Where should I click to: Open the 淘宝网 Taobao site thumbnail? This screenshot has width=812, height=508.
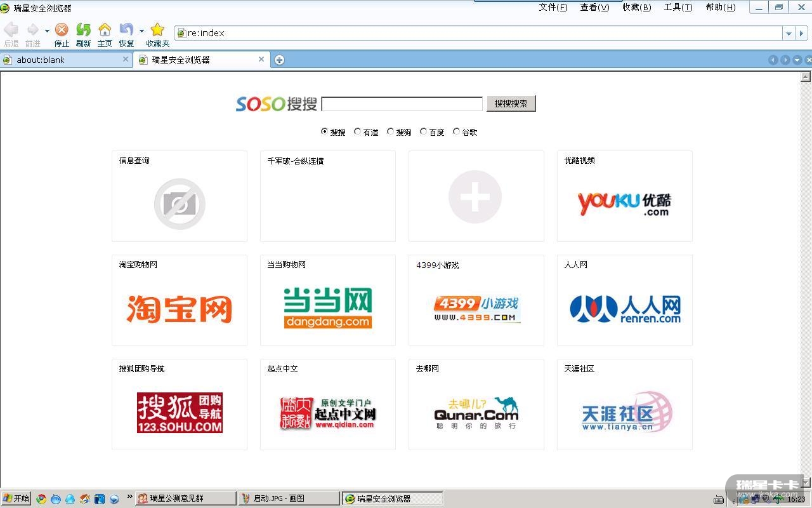(x=180, y=309)
